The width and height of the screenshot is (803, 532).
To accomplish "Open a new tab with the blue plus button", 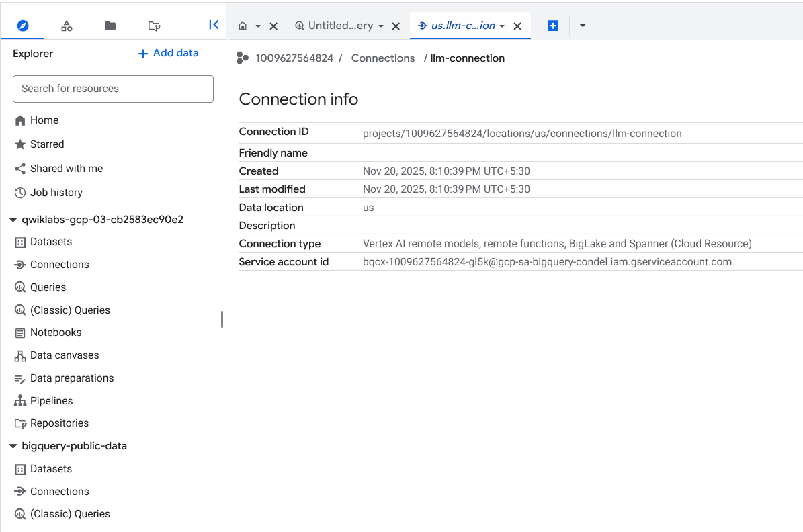I will (552, 25).
